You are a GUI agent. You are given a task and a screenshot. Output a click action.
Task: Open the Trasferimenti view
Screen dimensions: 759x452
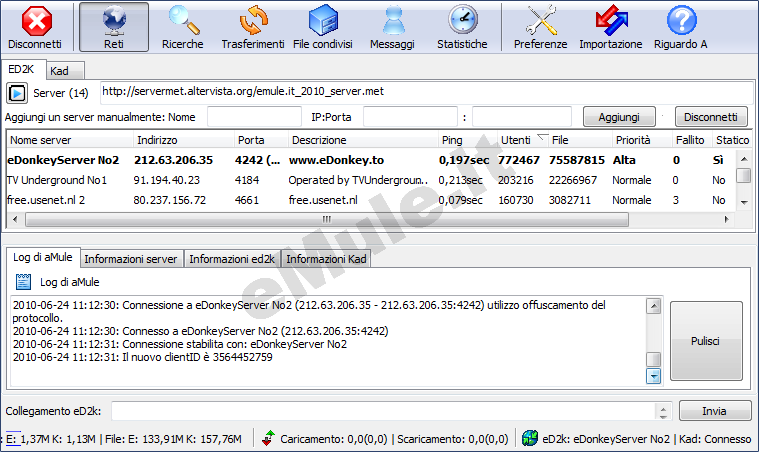click(253, 28)
